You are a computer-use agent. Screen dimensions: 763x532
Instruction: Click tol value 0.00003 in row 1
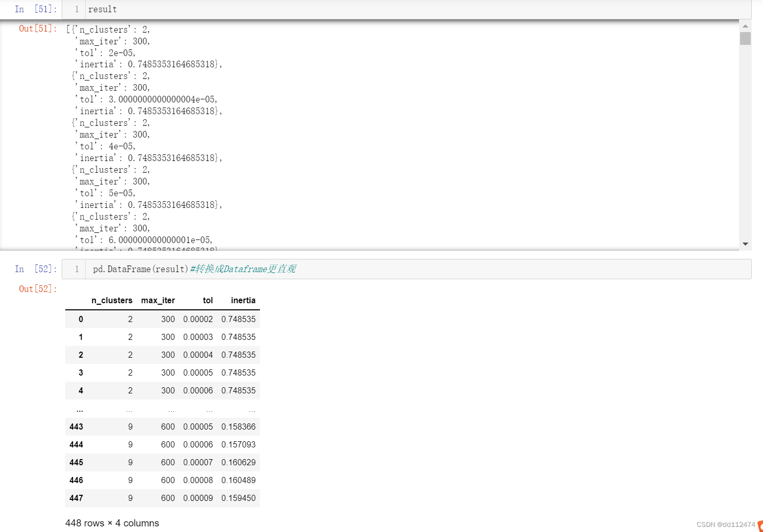pyautogui.click(x=198, y=337)
